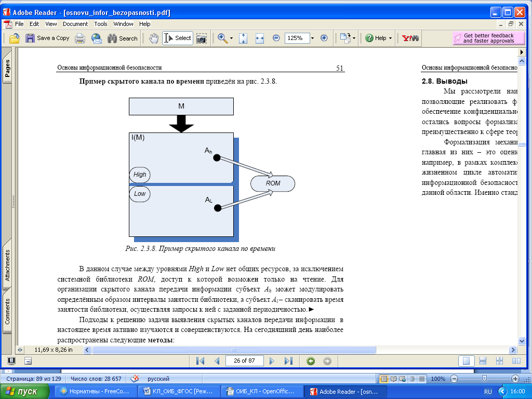532x399 pixels.
Task: Switch to Facing pages layout
Action: [x=516, y=361]
